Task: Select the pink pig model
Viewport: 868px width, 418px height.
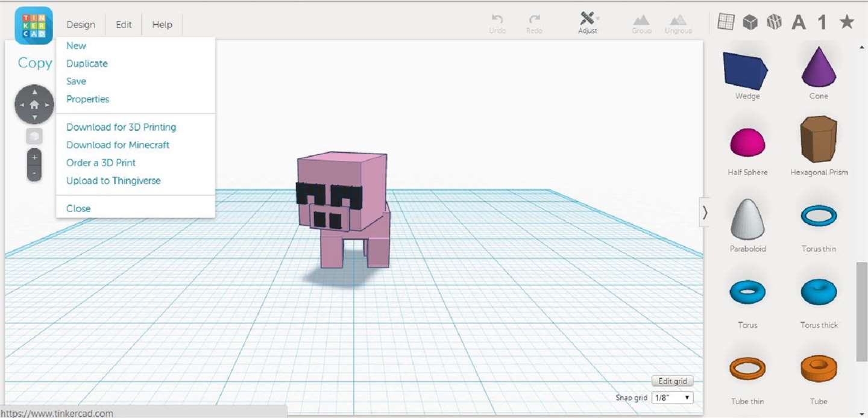Action: tap(344, 209)
